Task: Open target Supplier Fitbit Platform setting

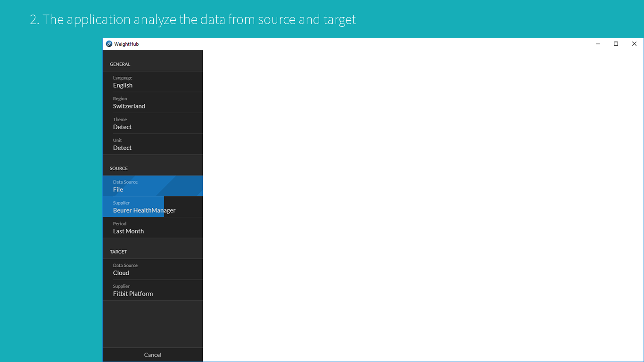Action: click(x=153, y=290)
